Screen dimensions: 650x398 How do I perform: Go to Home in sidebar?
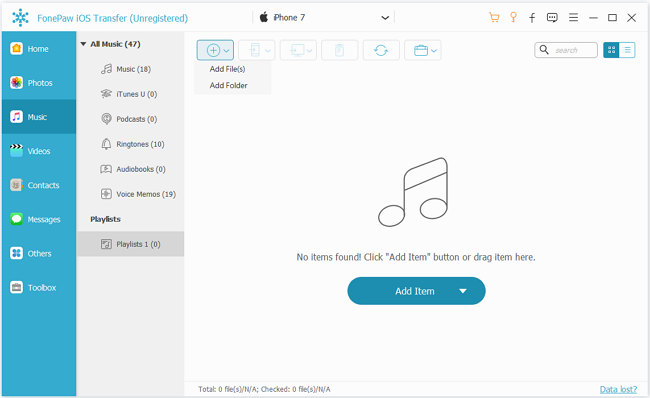(x=39, y=49)
